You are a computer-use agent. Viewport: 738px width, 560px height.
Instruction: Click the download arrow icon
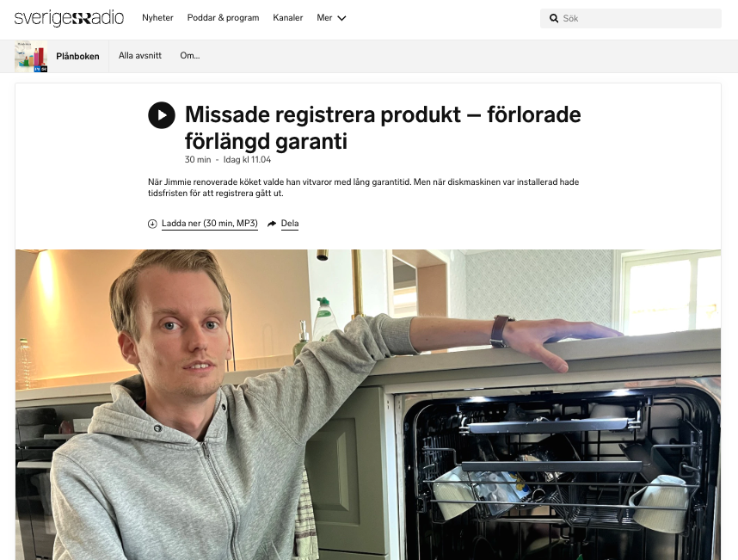(x=152, y=224)
